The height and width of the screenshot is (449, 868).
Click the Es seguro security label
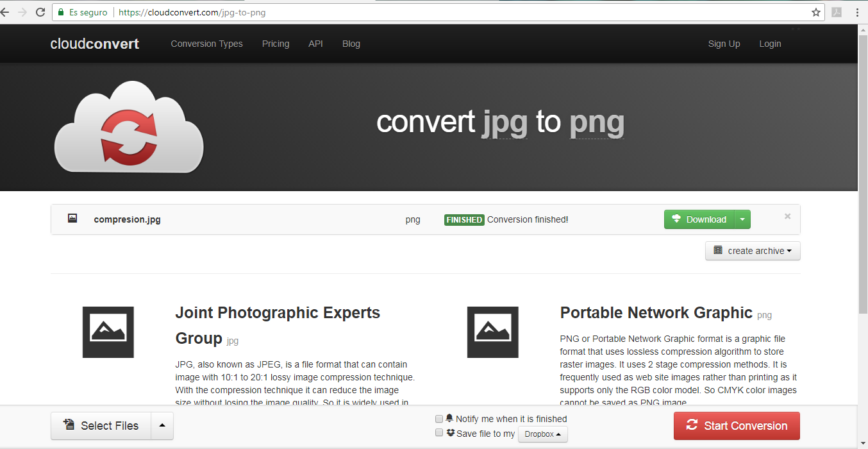coord(88,12)
